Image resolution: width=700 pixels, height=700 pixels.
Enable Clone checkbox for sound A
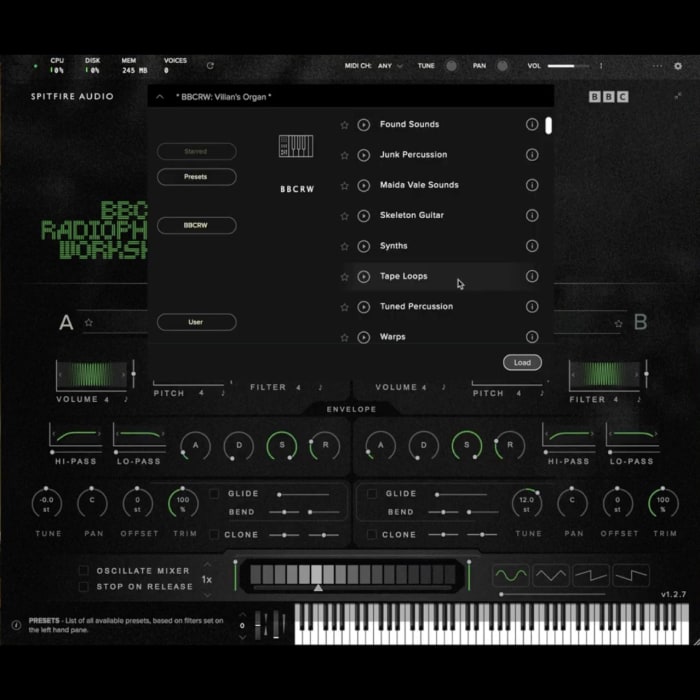tap(214, 534)
